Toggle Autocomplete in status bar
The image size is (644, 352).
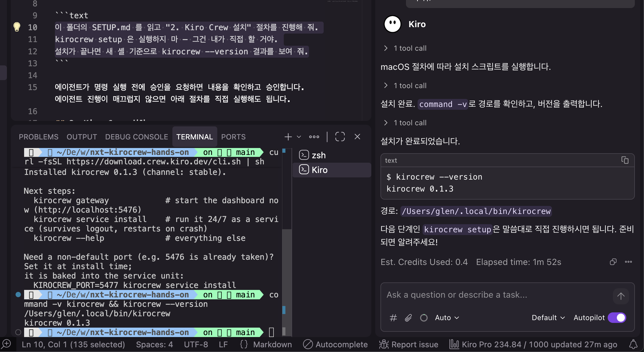pyautogui.click(x=335, y=345)
